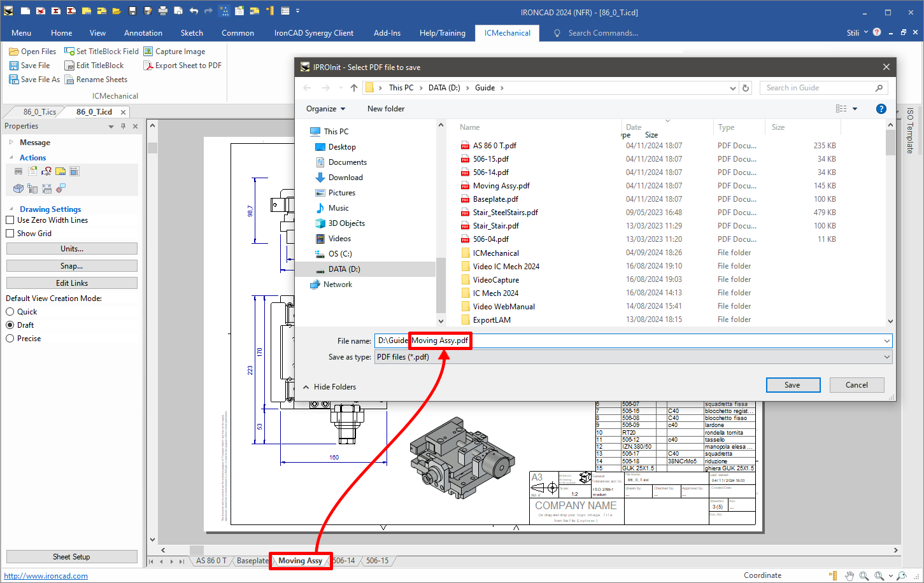Click Capture Image ribbon command
Viewport: 924px width, 583px height.
pyautogui.click(x=174, y=52)
